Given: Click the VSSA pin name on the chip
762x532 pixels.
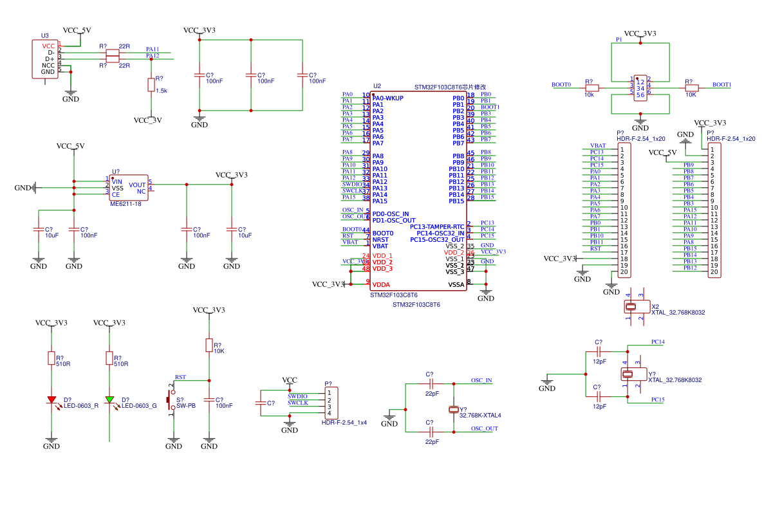Looking at the screenshot, I should coord(456,285).
